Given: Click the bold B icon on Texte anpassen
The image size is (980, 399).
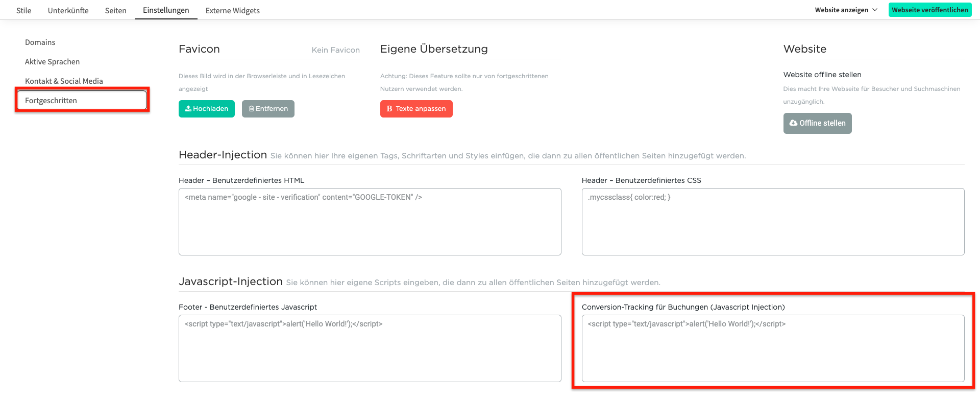Looking at the screenshot, I should [x=389, y=109].
